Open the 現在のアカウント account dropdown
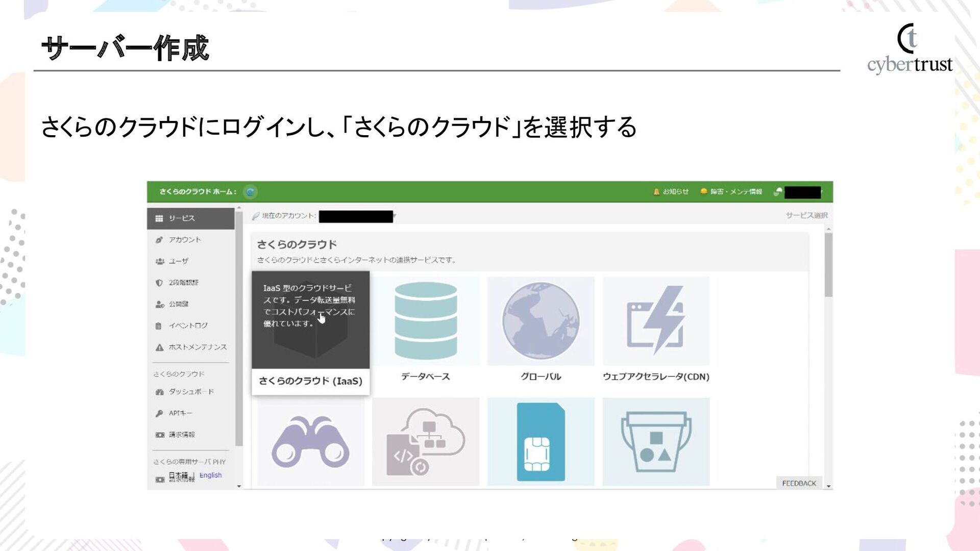 pos(357,216)
